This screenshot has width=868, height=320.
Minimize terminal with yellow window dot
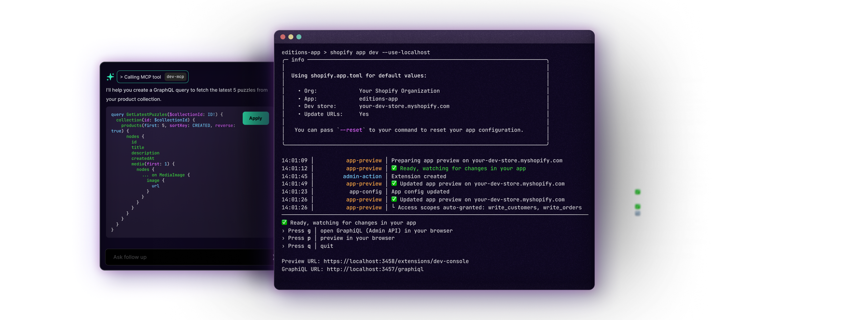291,37
